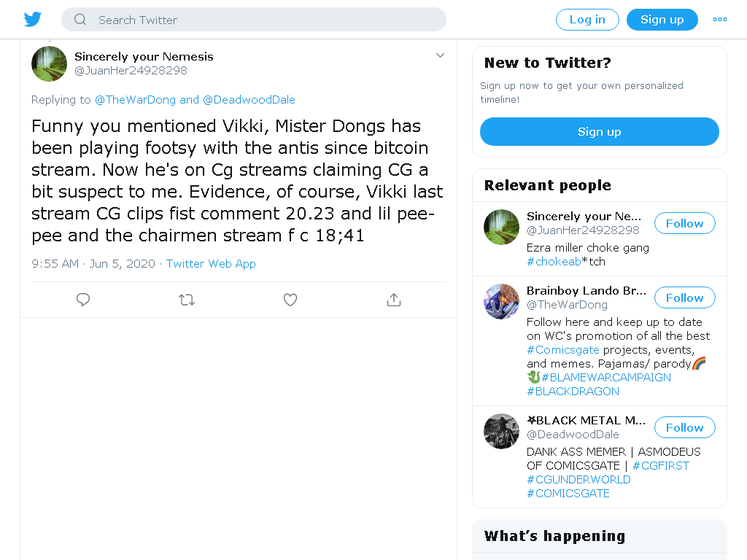Click the Twitter bird logo

(x=32, y=20)
